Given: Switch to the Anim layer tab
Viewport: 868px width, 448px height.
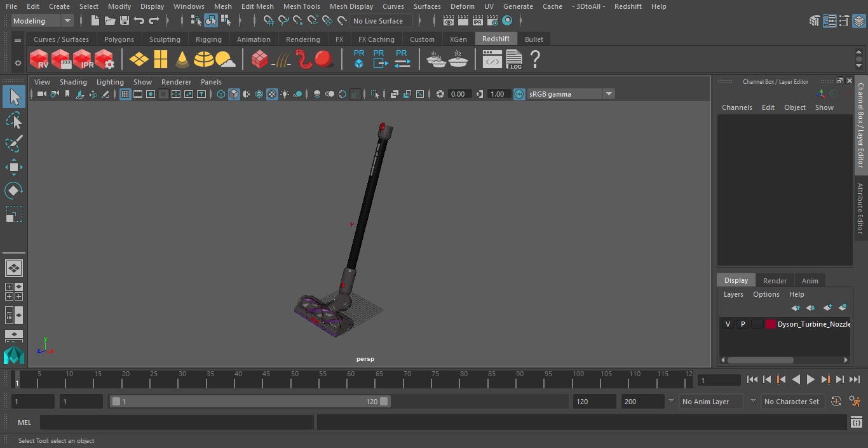Looking at the screenshot, I should [x=810, y=281].
